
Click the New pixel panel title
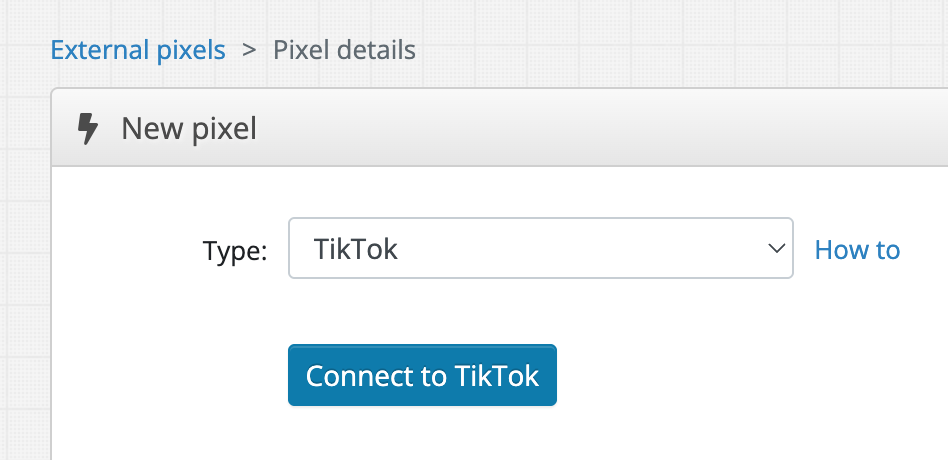click(189, 129)
